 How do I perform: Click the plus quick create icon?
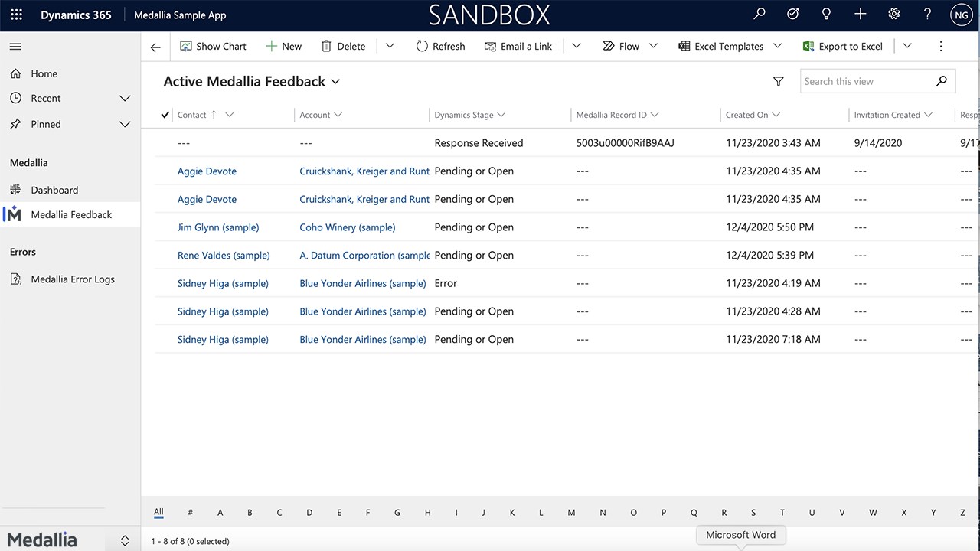click(x=860, y=15)
